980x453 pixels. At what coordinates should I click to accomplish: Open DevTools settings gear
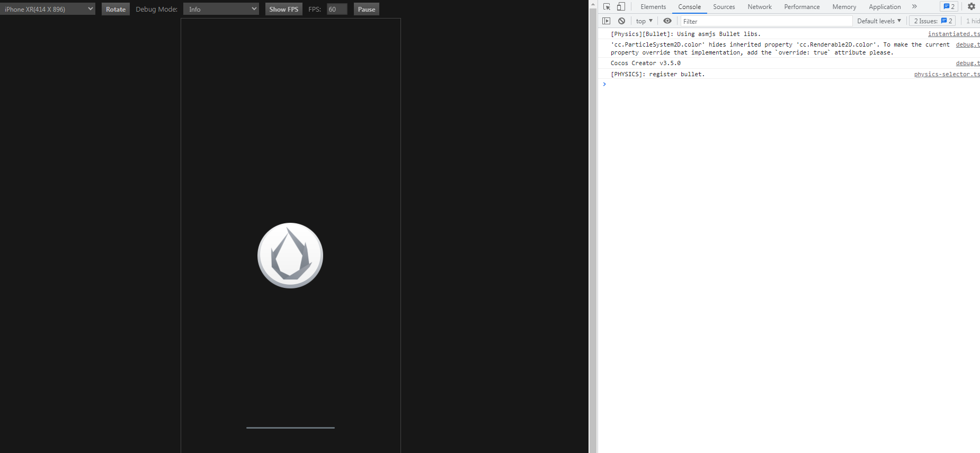(971, 7)
